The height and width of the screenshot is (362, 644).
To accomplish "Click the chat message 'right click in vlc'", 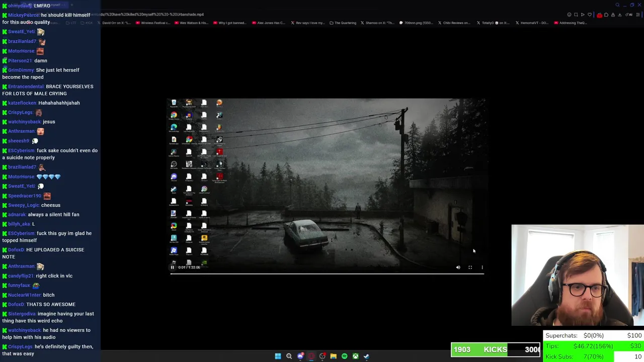I will click(x=54, y=276).
